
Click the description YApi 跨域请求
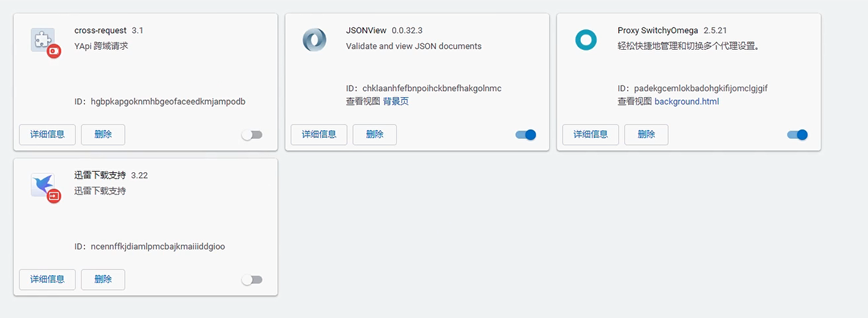101,46
